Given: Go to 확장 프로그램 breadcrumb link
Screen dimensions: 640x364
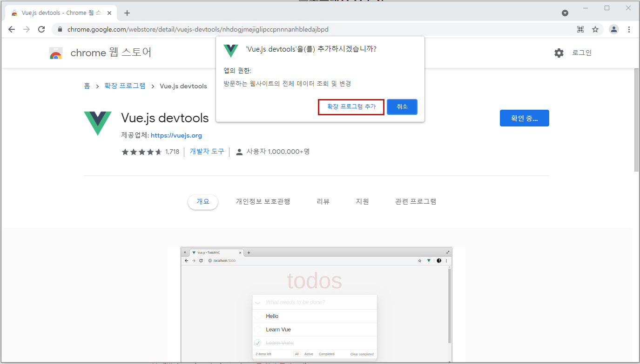Looking at the screenshot, I should coord(125,86).
